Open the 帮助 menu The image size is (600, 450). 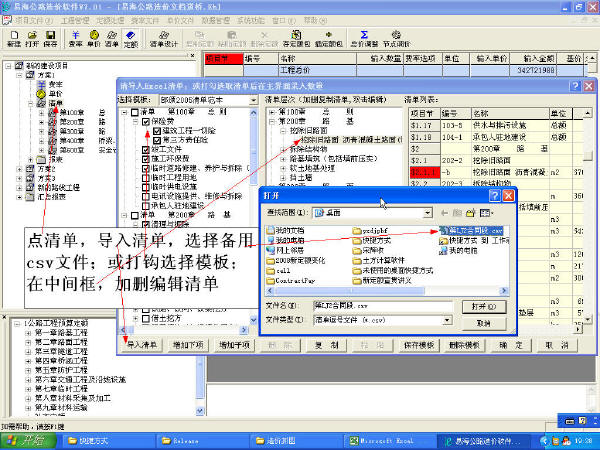315,20
